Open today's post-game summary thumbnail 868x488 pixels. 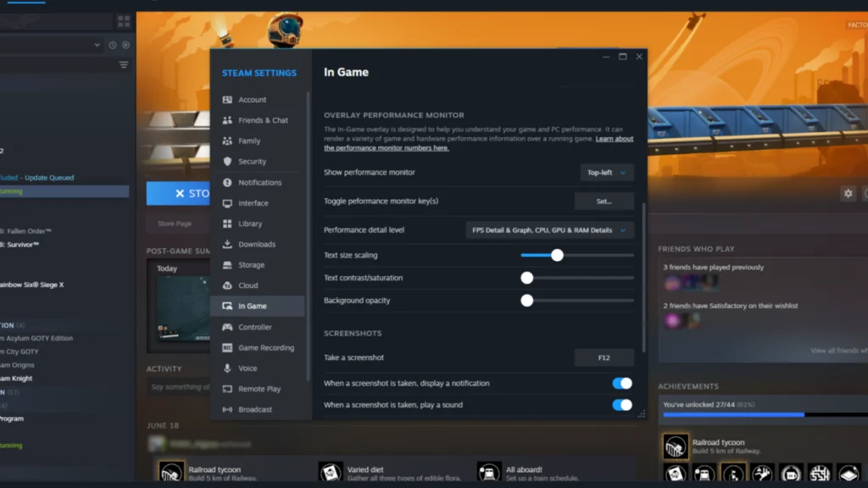[183, 308]
